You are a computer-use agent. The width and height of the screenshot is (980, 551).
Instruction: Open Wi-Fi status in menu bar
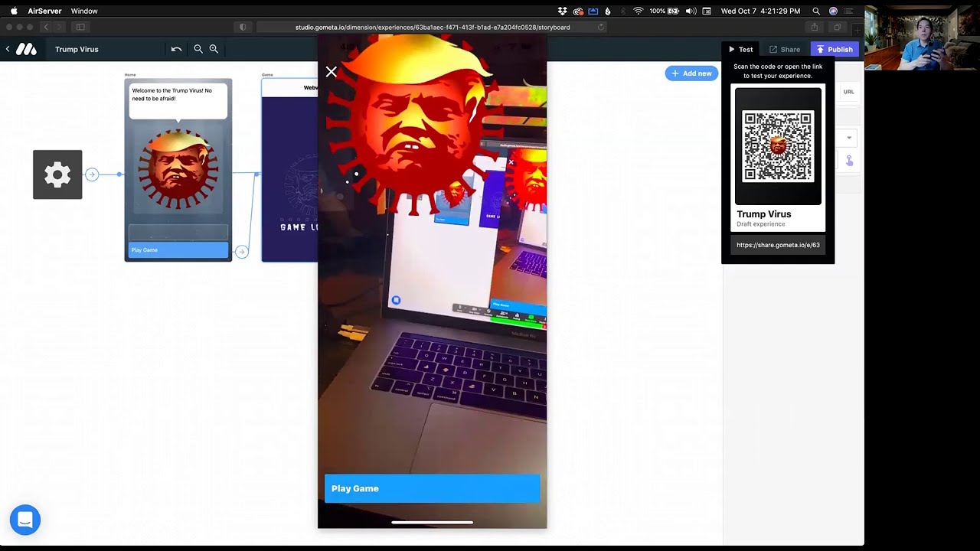pos(638,11)
